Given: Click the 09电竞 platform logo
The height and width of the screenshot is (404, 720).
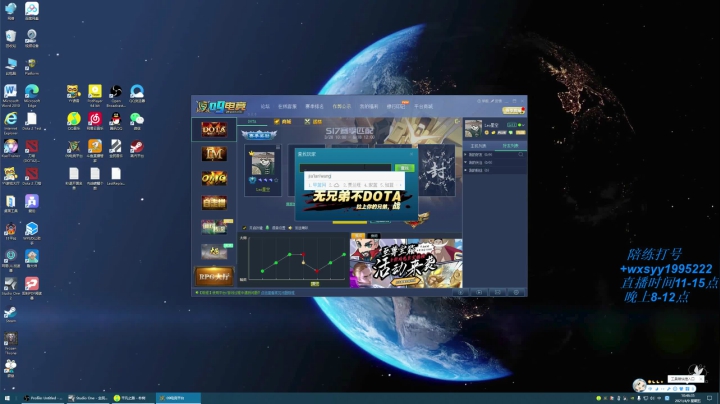Looking at the screenshot, I should point(222,107).
